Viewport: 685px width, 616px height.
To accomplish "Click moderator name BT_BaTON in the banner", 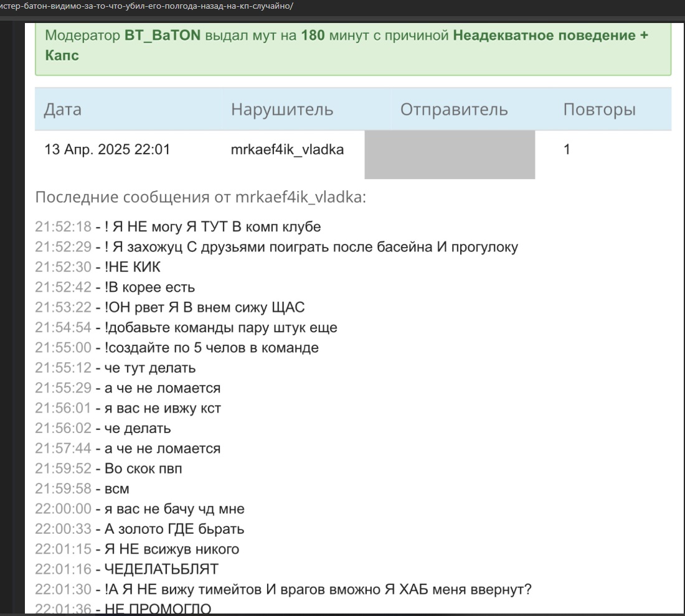I will [163, 35].
